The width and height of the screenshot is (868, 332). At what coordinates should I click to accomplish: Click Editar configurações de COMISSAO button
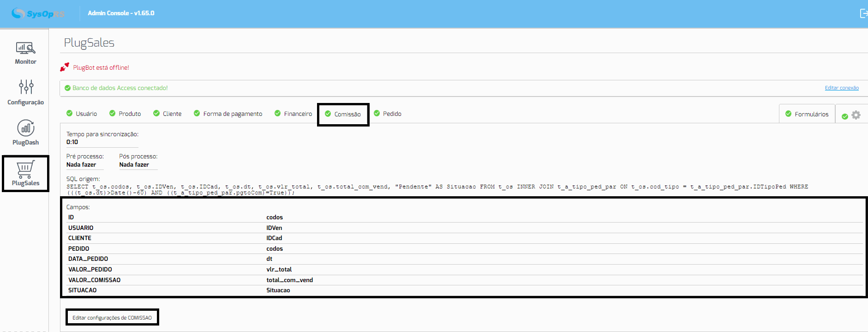[112, 318]
